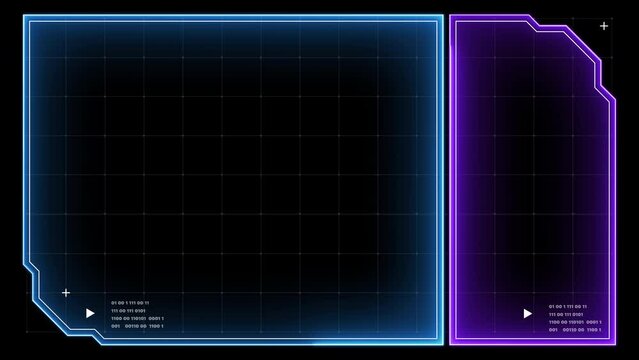Select '111 00 111 0101' in purple panel
639x360 pixels.
point(566,314)
